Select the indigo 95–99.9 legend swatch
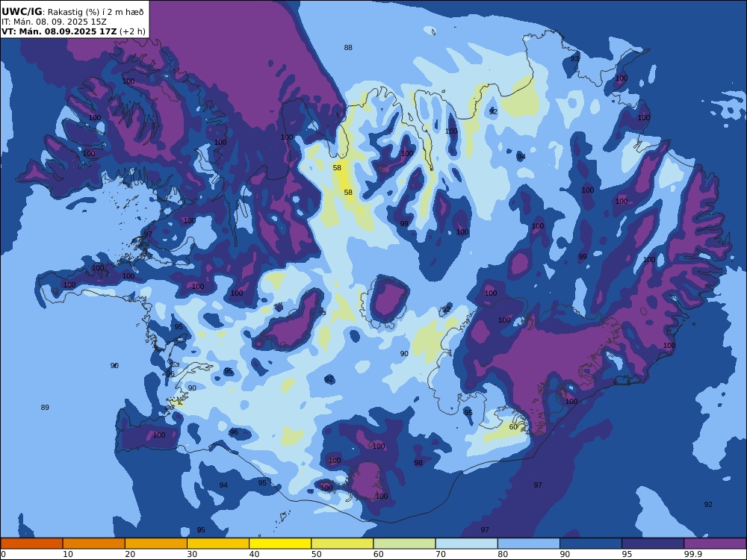Screen dimensions: 747x560 (x=653, y=544)
